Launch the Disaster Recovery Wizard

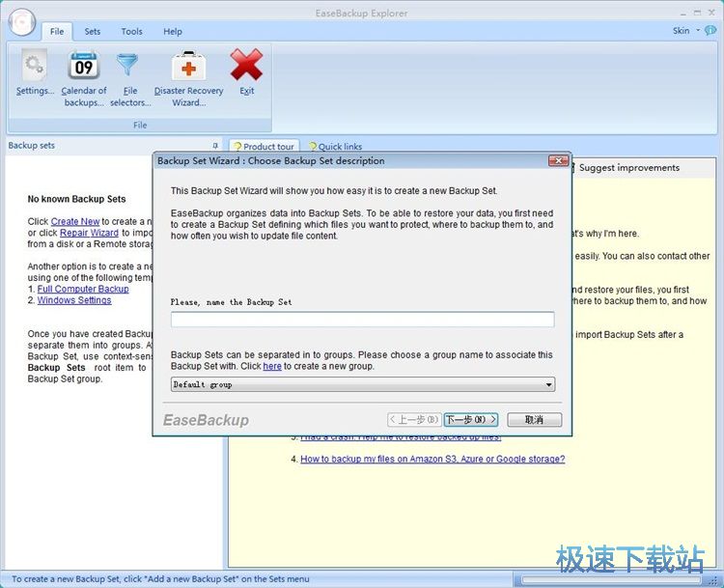188,77
